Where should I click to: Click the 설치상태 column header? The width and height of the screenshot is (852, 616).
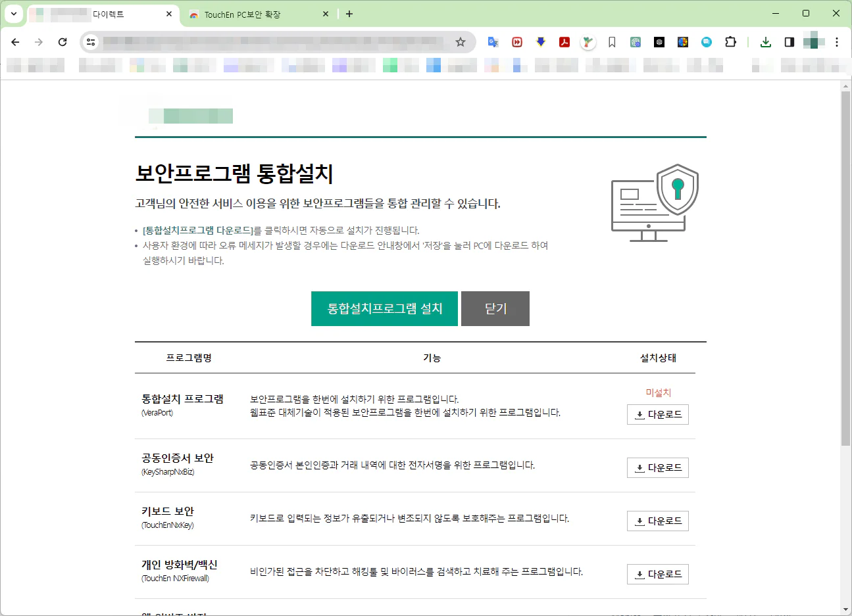(x=658, y=358)
